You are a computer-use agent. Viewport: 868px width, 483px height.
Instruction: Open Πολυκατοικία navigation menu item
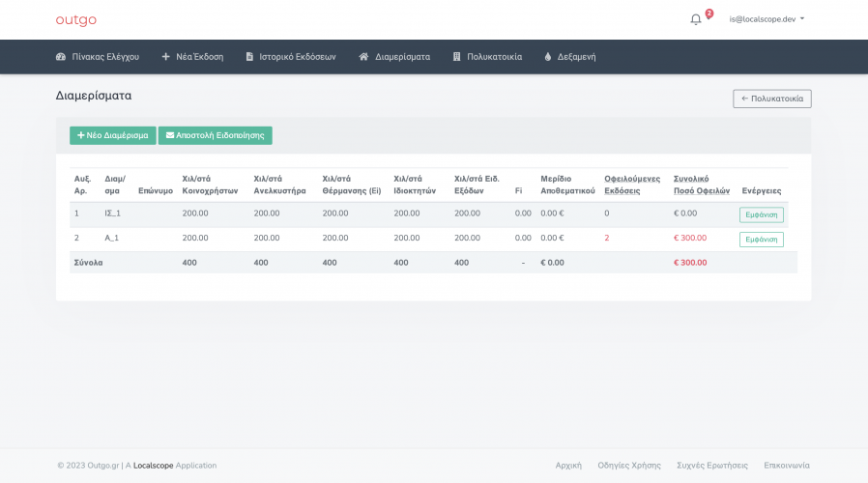[x=494, y=56]
